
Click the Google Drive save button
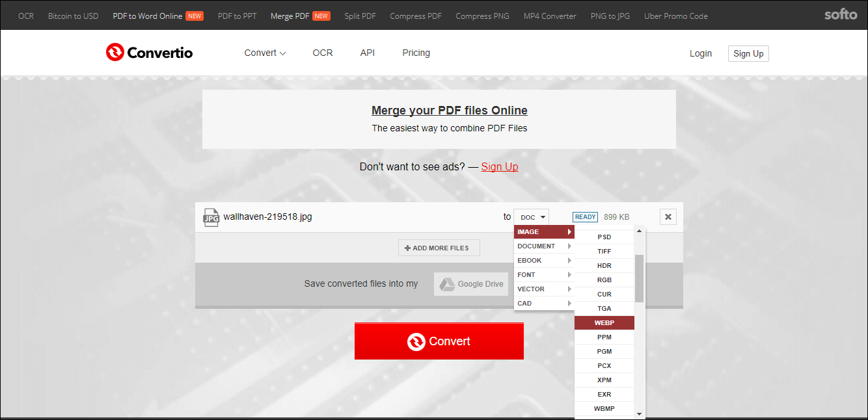[471, 284]
